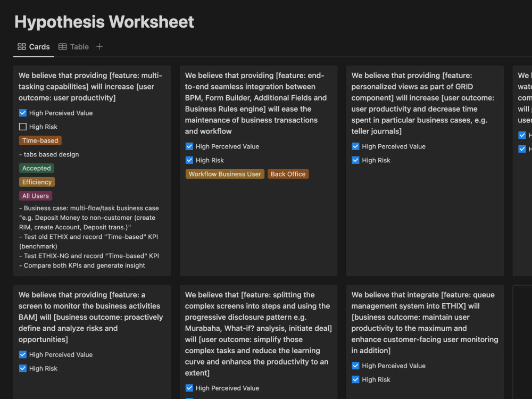532x399 pixels.
Task: Toggle High Perceived Value on BAM screen card
Action: [x=23, y=354]
